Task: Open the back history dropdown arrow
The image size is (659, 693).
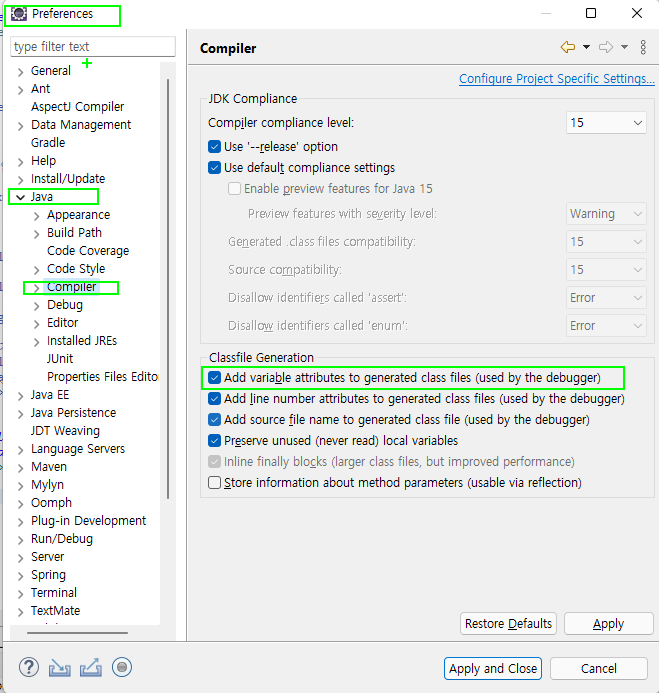Action: (587, 47)
